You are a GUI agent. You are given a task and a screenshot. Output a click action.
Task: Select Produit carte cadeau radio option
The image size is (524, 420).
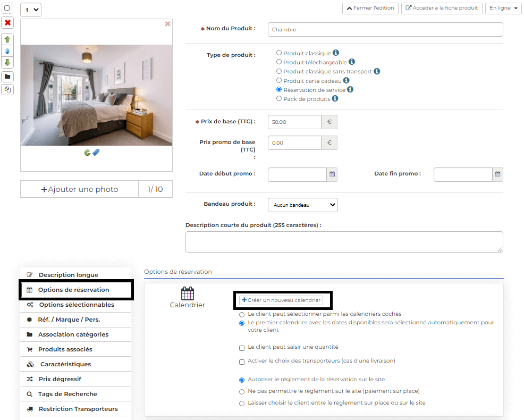pyautogui.click(x=279, y=80)
